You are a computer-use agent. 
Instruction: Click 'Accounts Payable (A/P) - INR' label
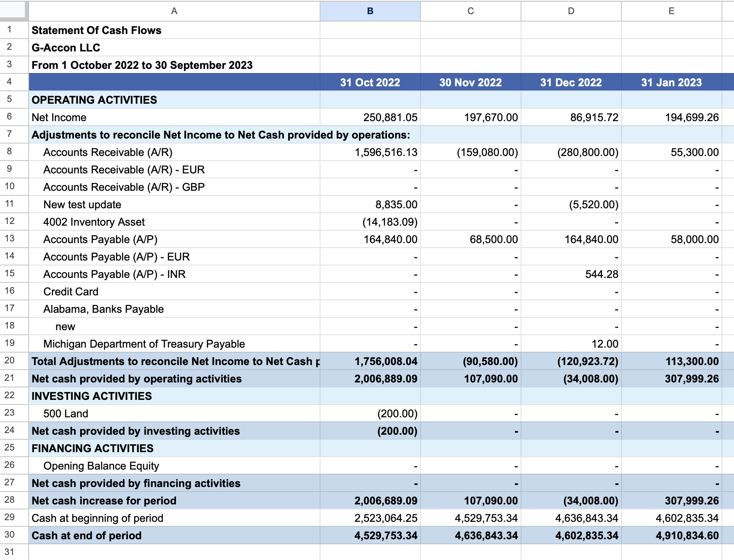tap(115, 274)
